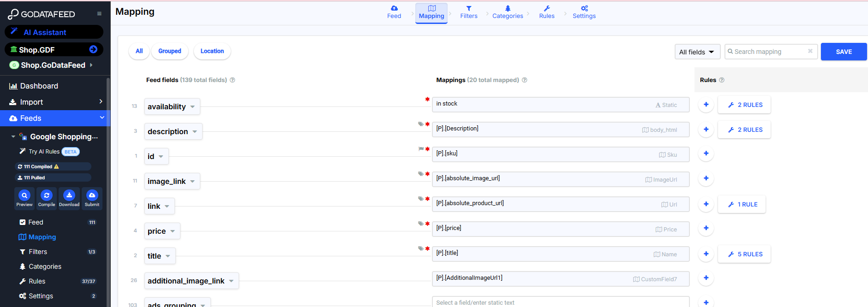Viewport: 868px width, 307px height.
Task: Go to the Rules step tab
Action: click(547, 12)
